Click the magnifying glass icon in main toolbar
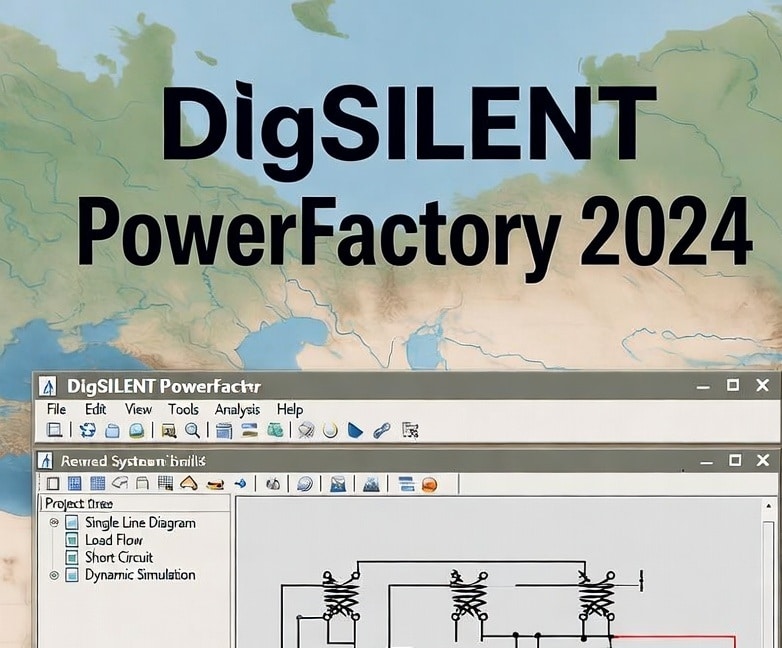The width and height of the screenshot is (782, 648). coord(192,431)
